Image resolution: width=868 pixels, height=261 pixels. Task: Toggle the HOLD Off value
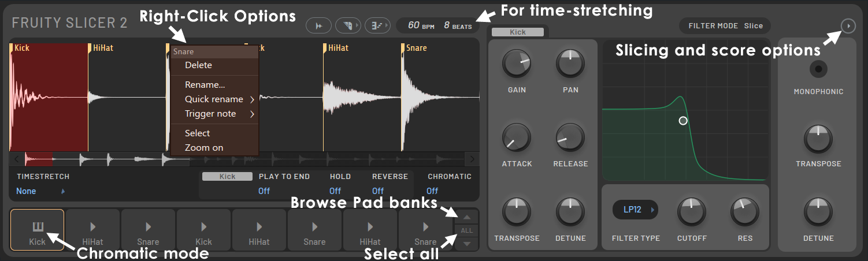pos(335,191)
